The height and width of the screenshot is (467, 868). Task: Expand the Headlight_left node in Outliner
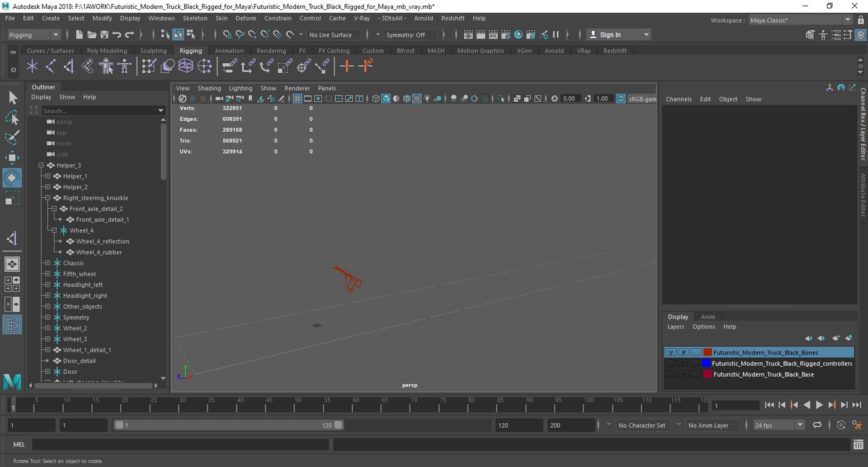(x=47, y=285)
